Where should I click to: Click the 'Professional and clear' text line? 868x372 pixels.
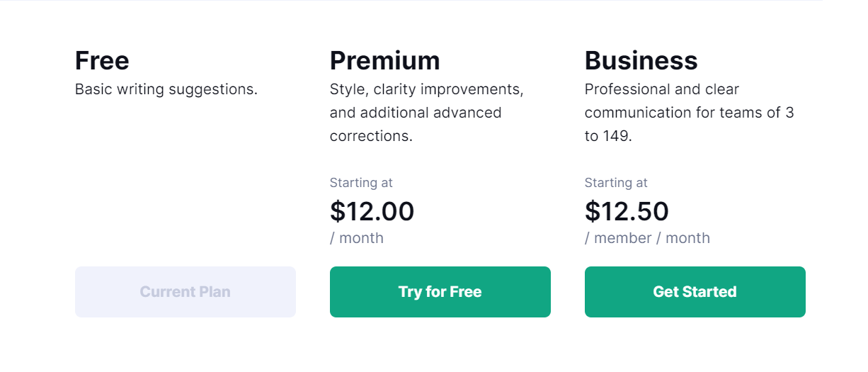point(661,90)
